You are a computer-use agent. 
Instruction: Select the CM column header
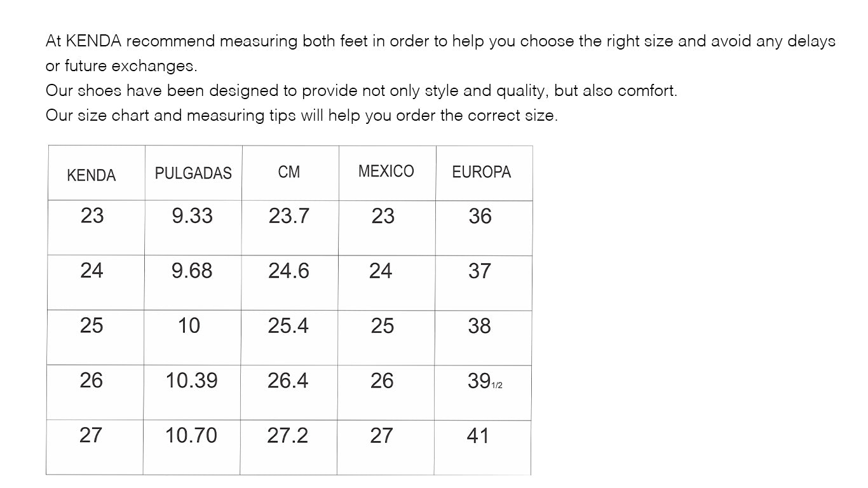click(x=289, y=172)
